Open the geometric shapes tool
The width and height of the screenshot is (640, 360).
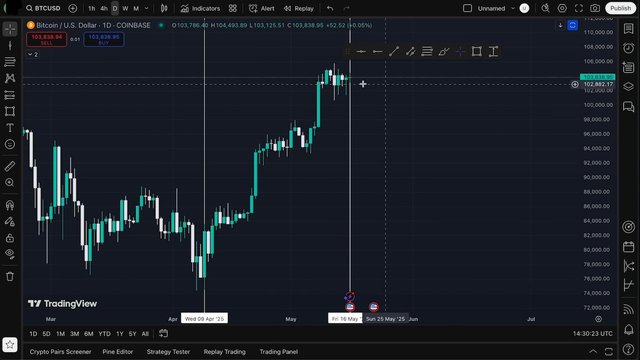tap(10, 111)
